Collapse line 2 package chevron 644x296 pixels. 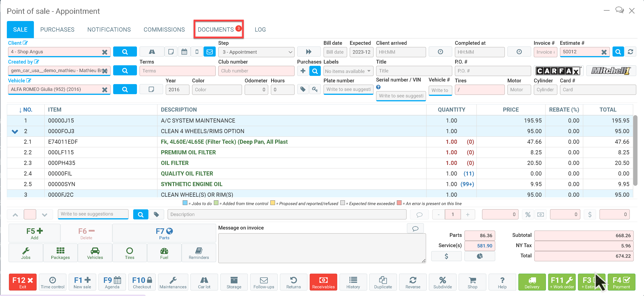[15, 131]
